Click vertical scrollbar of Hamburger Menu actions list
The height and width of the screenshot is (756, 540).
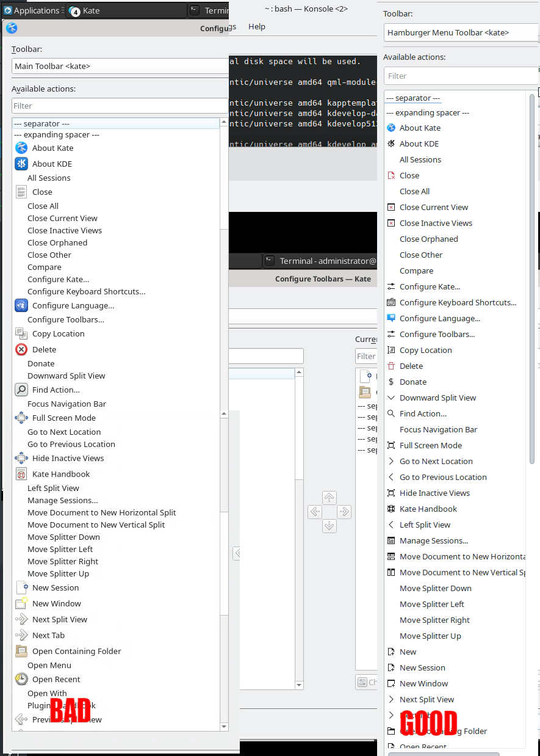pyautogui.click(x=532, y=278)
